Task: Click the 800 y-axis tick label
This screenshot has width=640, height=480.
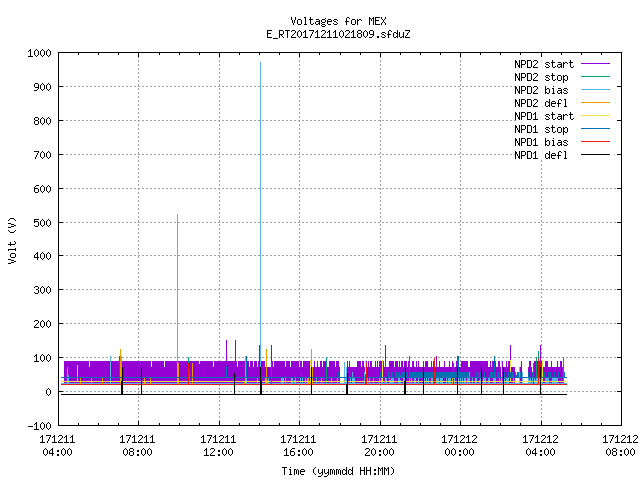Action: click(x=42, y=121)
